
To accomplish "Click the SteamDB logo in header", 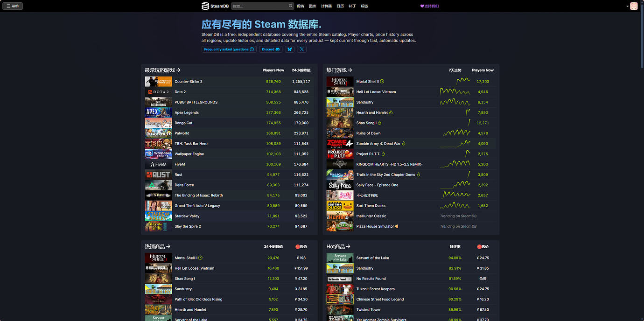I will 215,6.
